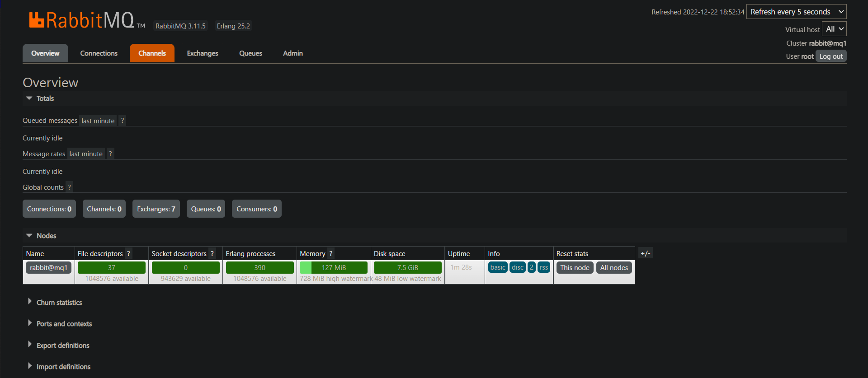
Task: Open help for Queued messages
Action: click(x=122, y=121)
